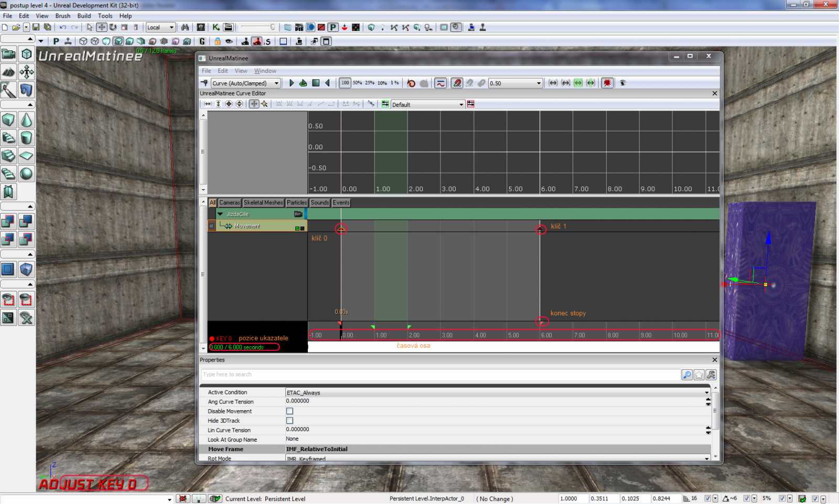Viewport: 839px width, 504px height.
Task: Click search button in Properties panel
Action: click(x=687, y=375)
